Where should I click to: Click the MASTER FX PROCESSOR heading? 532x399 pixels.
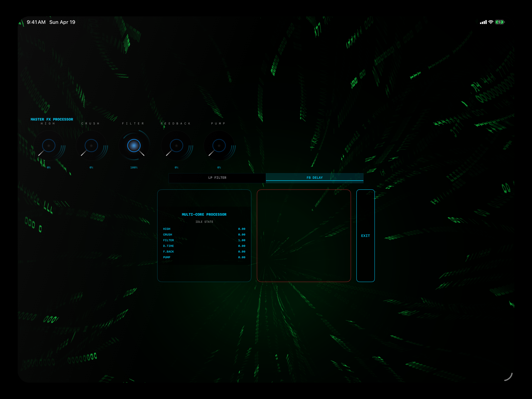pos(52,119)
